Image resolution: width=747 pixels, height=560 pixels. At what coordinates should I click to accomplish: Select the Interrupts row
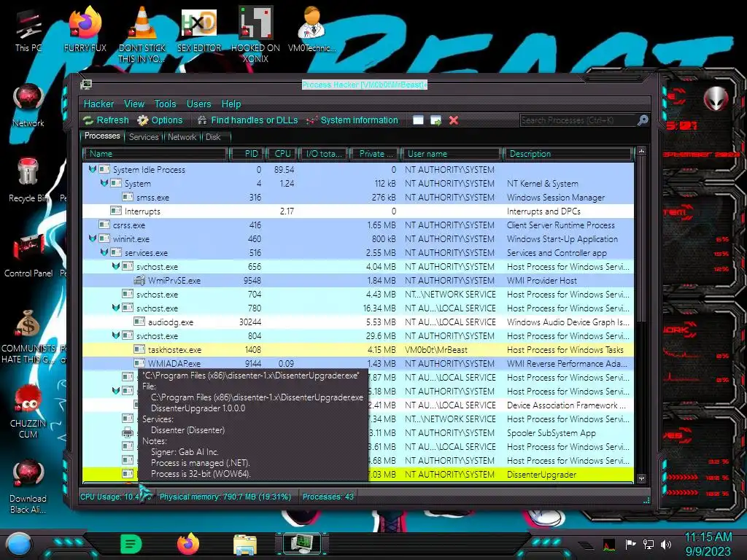coord(358,211)
